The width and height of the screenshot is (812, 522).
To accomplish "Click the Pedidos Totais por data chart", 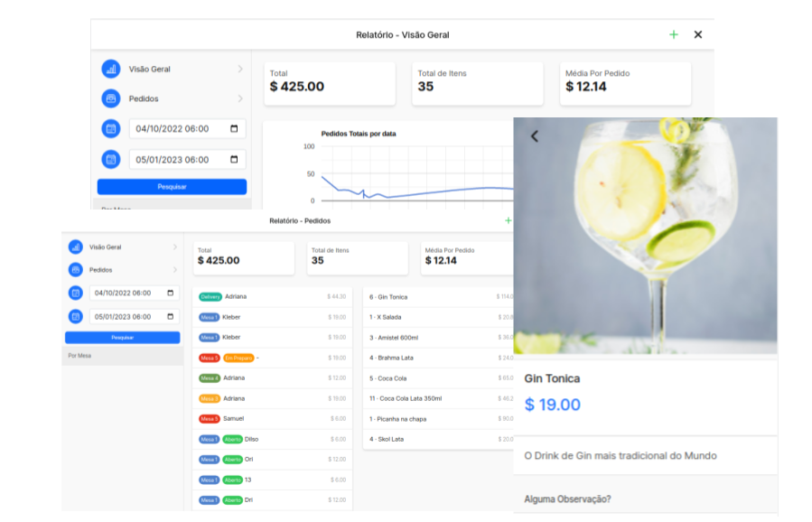I will (x=388, y=165).
